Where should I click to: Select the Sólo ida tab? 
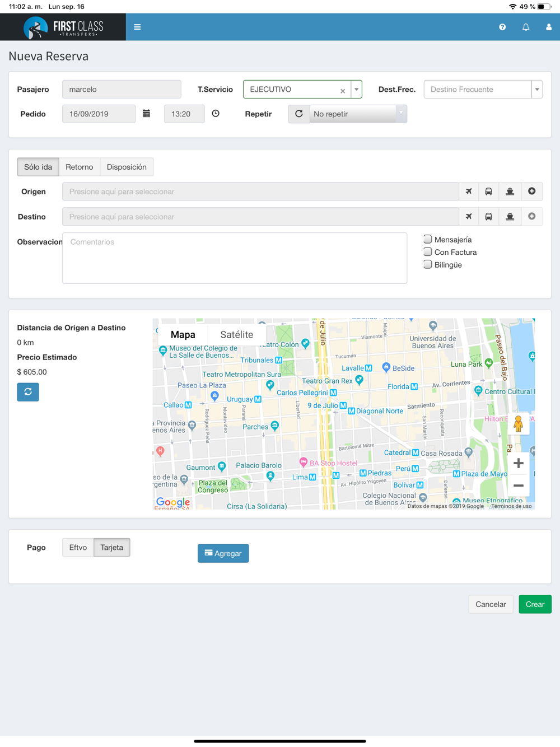click(38, 167)
